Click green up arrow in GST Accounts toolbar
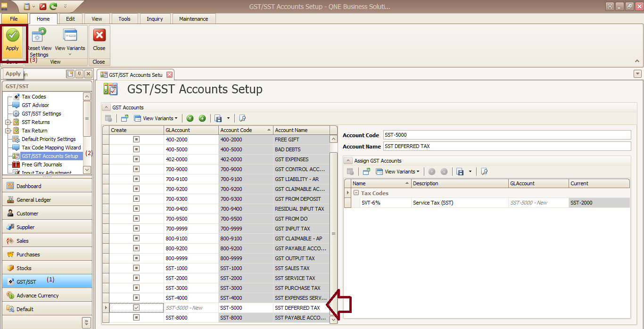Screen dimensions: 644x329 click(190, 118)
